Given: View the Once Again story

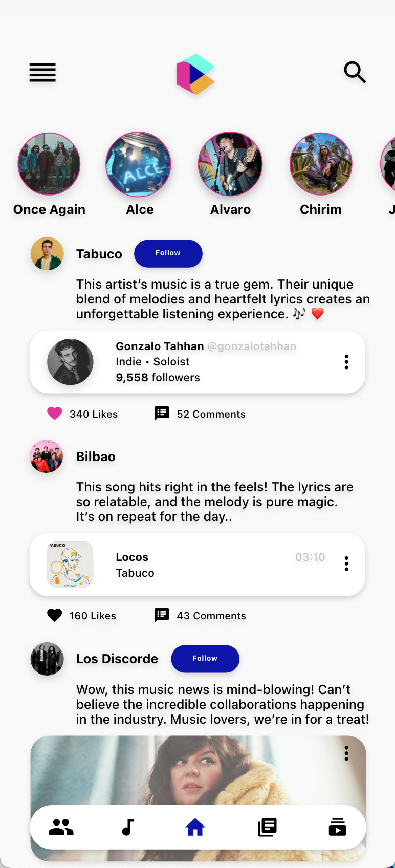Looking at the screenshot, I should pos(49,164).
